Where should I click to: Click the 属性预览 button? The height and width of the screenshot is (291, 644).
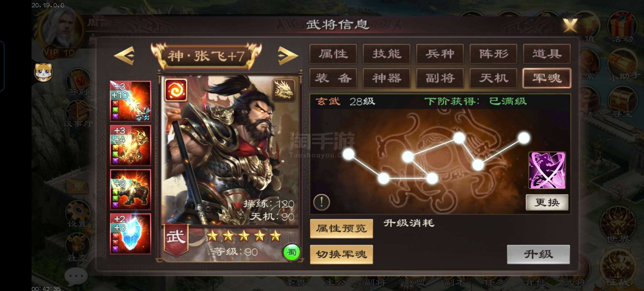tap(341, 228)
